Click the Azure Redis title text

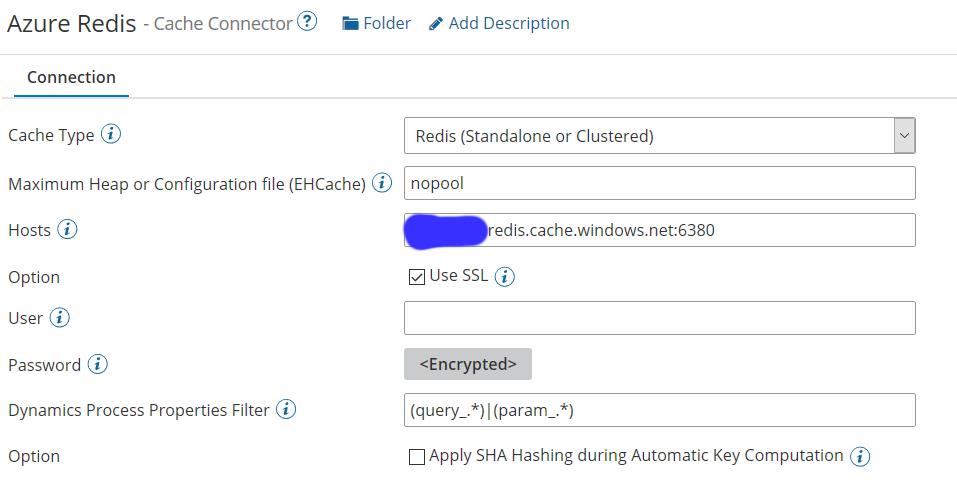tap(71, 23)
